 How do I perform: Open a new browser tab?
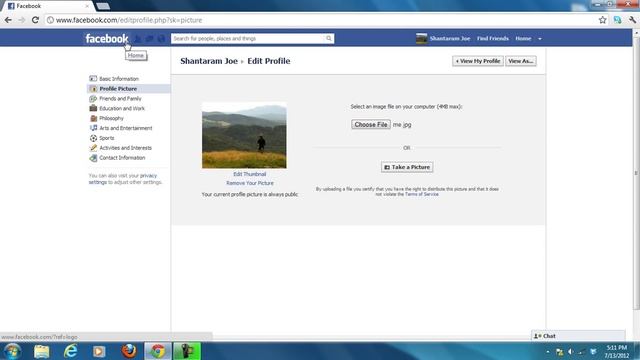click(103, 6)
